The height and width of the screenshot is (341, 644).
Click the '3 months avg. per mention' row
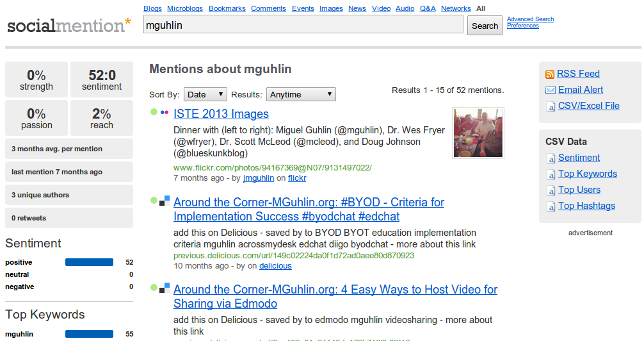point(69,149)
